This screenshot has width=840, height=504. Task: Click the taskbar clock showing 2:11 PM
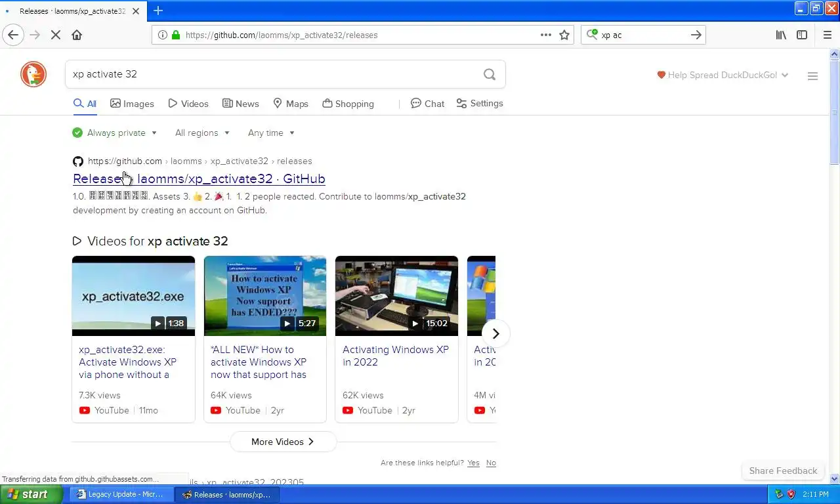tap(815, 494)
